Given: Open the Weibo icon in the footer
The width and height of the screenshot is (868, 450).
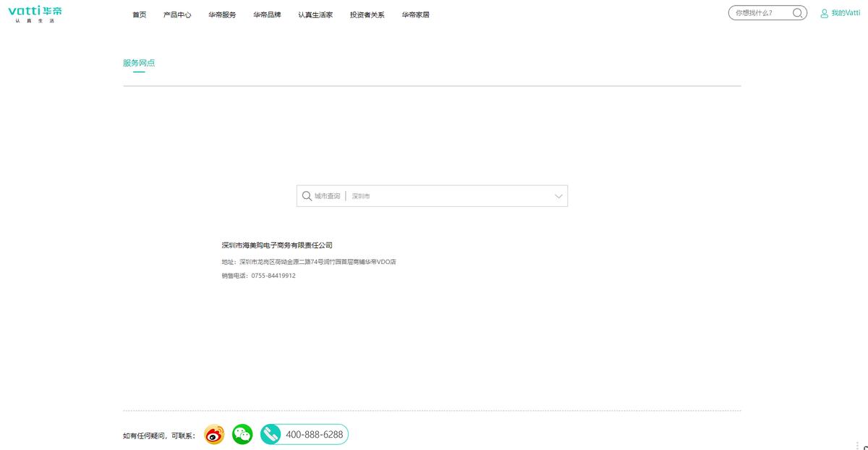Looking at the screenshot, I should coord(213,434).
